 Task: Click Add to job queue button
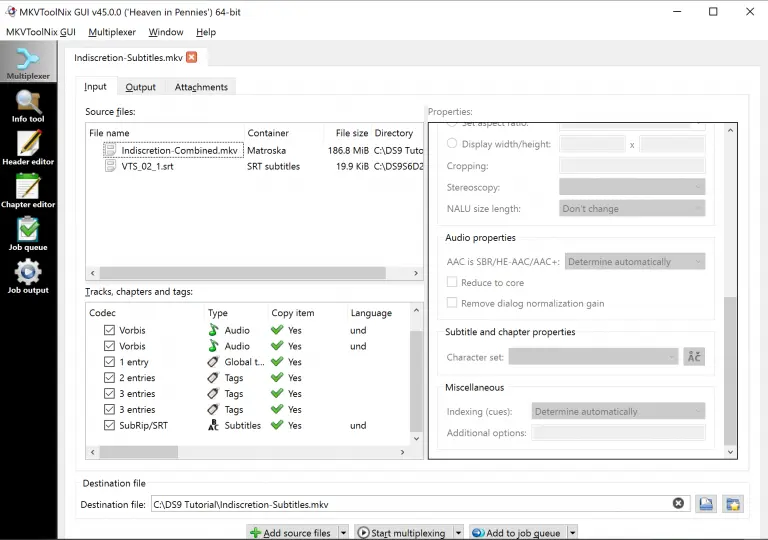coord(518,532)
